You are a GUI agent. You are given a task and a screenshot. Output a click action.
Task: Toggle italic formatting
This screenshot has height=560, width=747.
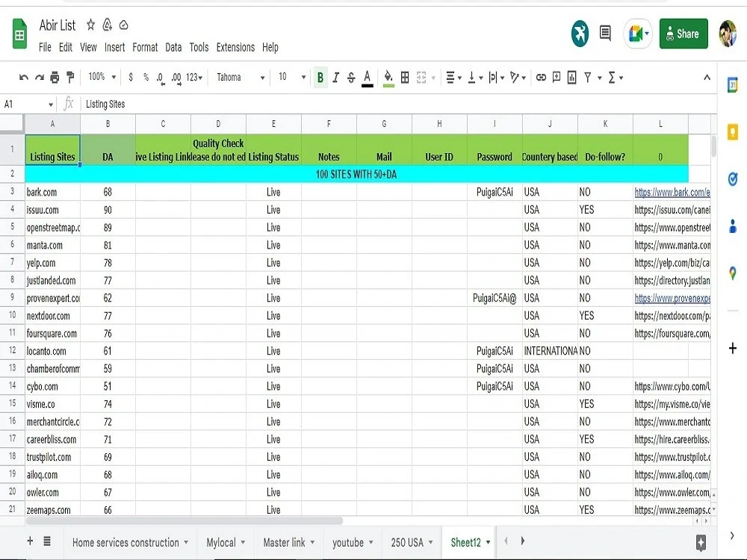336,78
